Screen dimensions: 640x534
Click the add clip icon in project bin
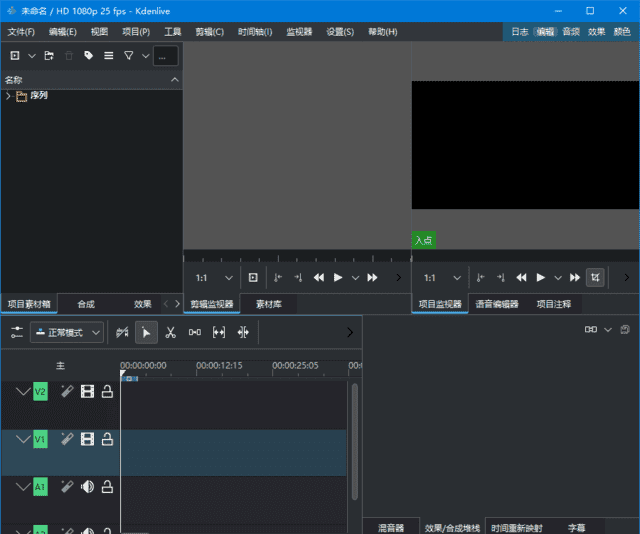15,56
